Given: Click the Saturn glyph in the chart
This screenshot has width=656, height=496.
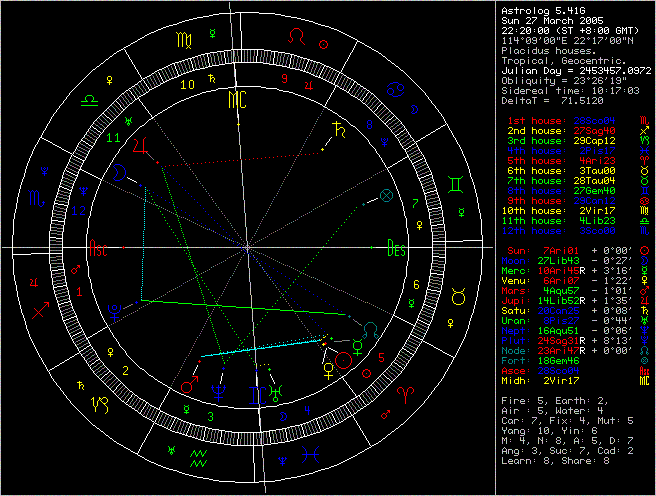Looking at the screenshot, I should point(342,128).
